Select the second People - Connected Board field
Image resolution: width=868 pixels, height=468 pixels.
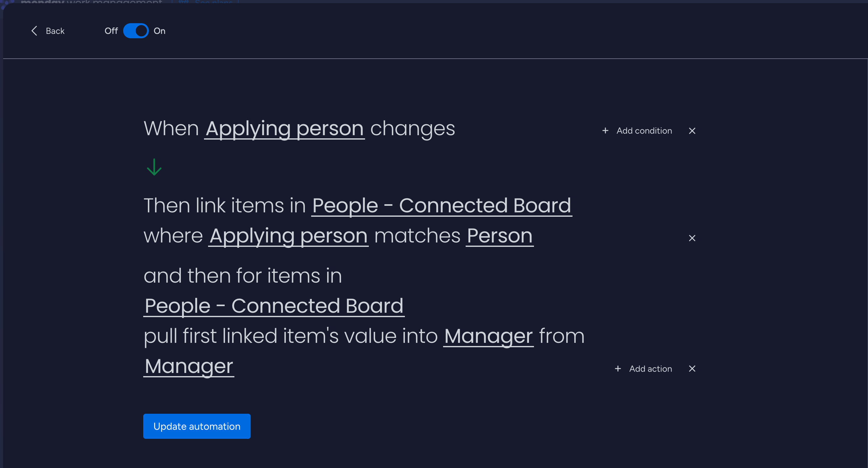[274, 306]
